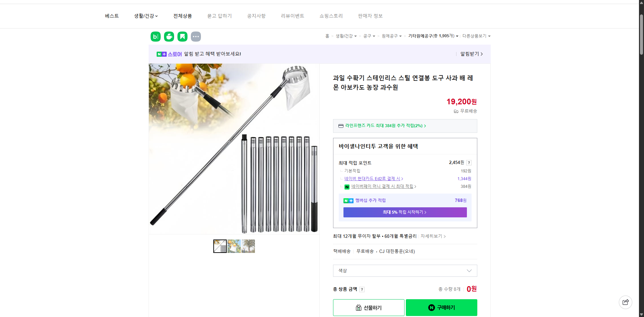Expand the 생활/건강 menu chevron
The image size is (644, 317).
tap(157, 16)
